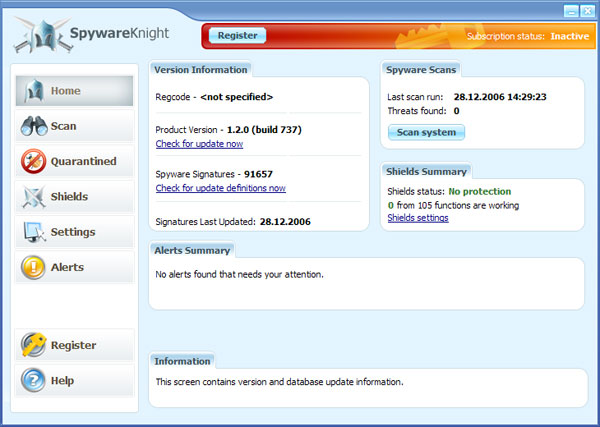Click Product Version 1.2.0 (build 737) text
Image resolution: width=600 pixels, height=427 pixels.
228,130
